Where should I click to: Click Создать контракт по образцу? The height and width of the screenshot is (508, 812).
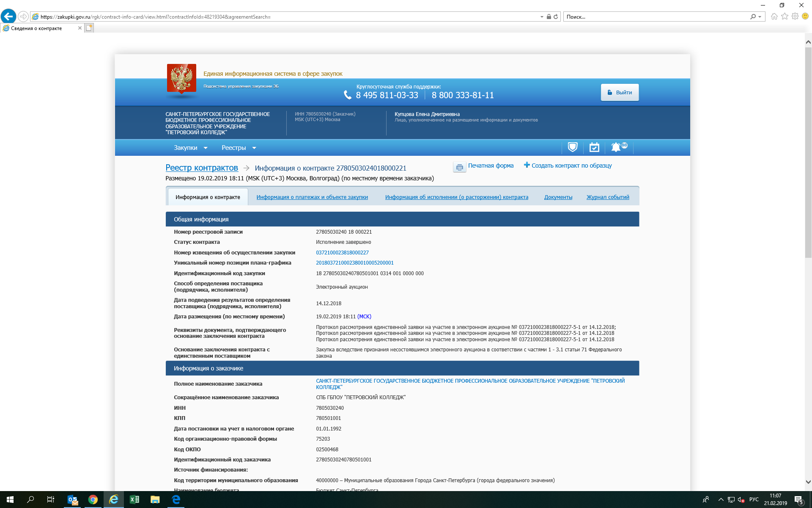(568, 166)
